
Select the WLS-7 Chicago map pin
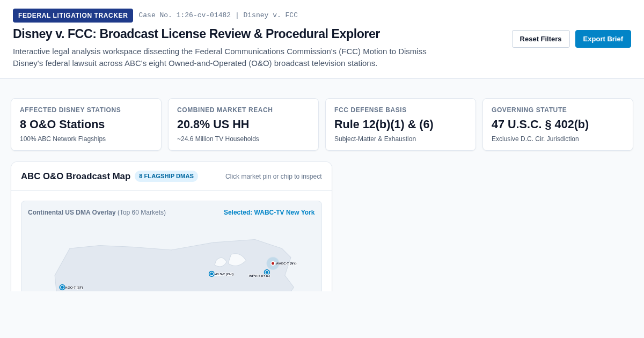point(211,274)
